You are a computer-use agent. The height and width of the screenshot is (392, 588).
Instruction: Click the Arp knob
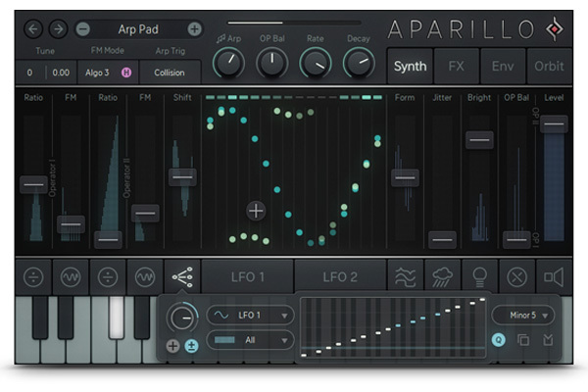[x=228, y=63]
